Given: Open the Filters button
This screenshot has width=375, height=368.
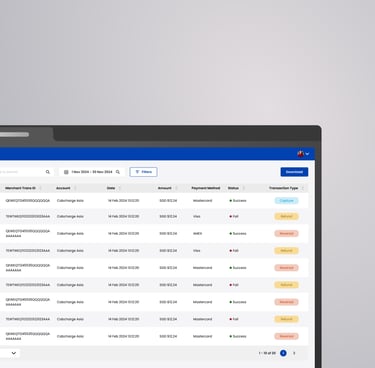Looking at the screenshot, I should [x=143, y=172].
